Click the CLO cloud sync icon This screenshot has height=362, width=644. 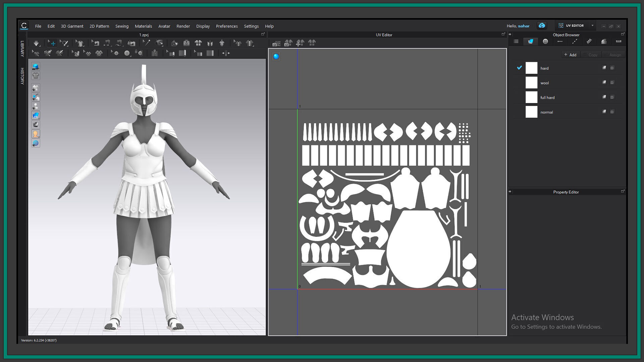click(x=542, y=26)
